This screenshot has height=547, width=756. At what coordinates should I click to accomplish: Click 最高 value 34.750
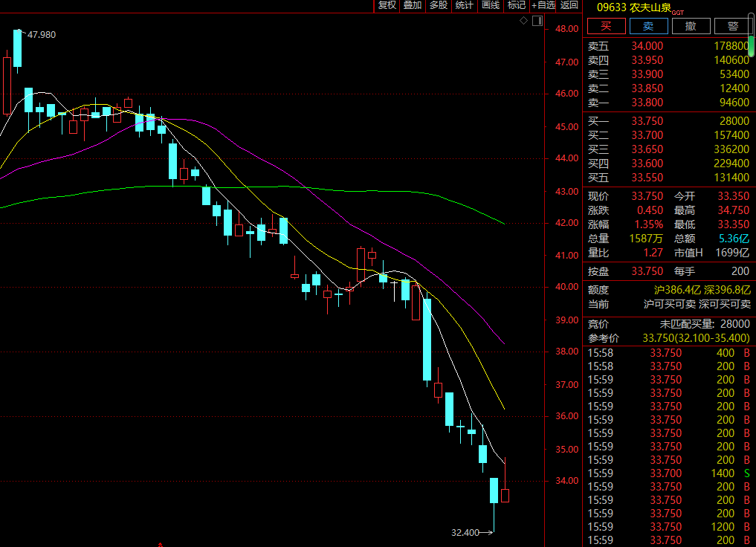click(734, 210)
